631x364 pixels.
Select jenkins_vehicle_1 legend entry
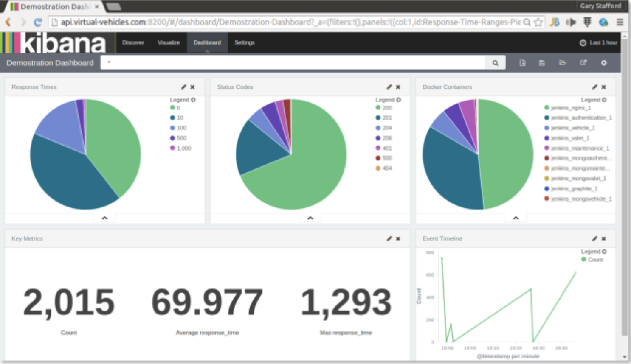(569, 128)
